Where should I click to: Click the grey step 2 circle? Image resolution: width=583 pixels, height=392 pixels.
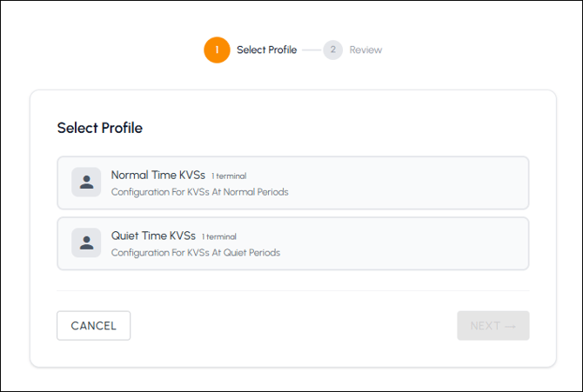tap(332, 50)
